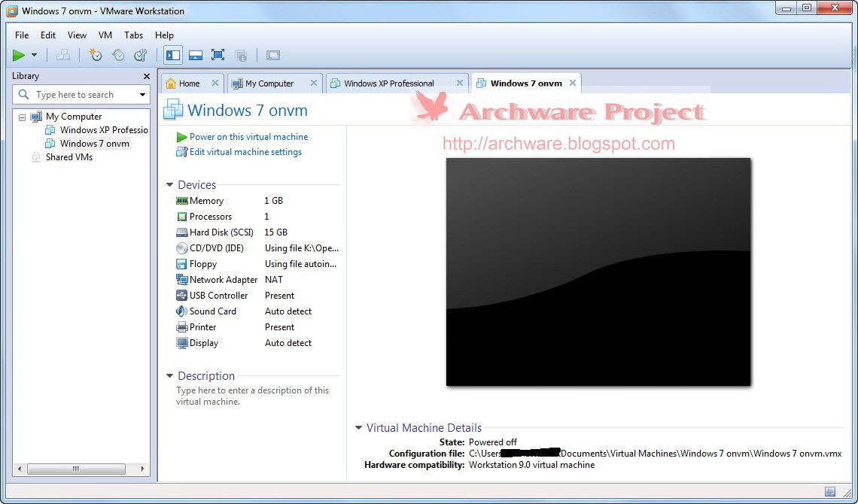Click the library horizontal scrollbar left arrow

click(20, 469)
